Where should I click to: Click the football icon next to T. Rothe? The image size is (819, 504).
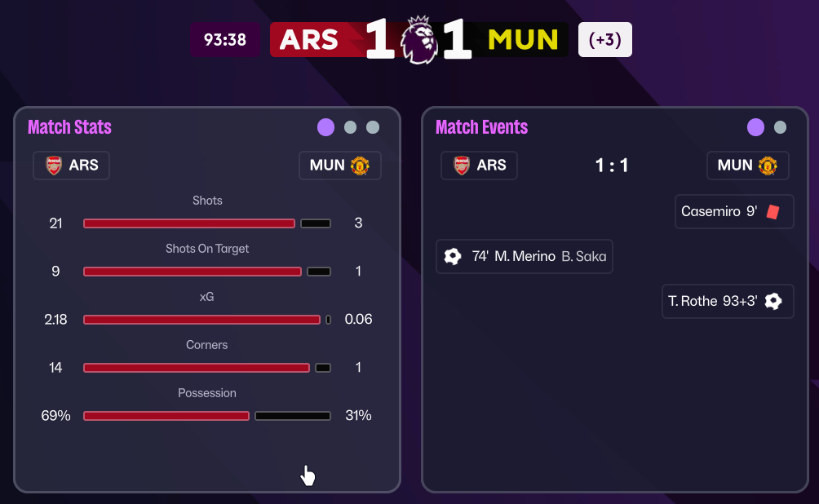(x=773, y=301)
